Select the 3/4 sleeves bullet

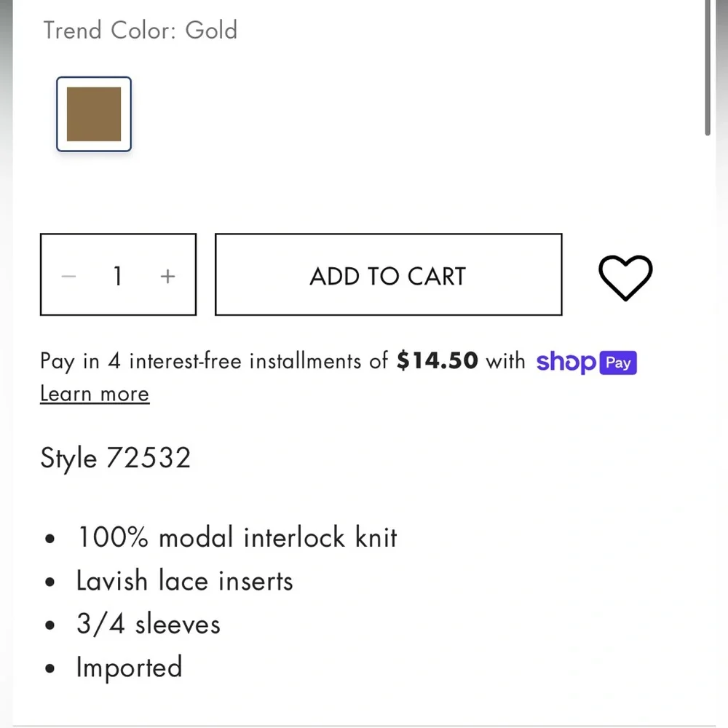148,624
